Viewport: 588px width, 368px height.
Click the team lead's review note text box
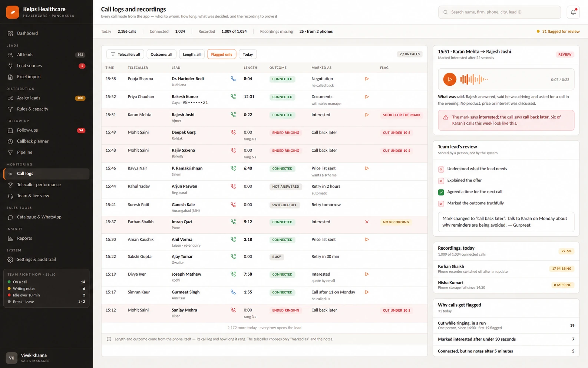click(506, 222)
